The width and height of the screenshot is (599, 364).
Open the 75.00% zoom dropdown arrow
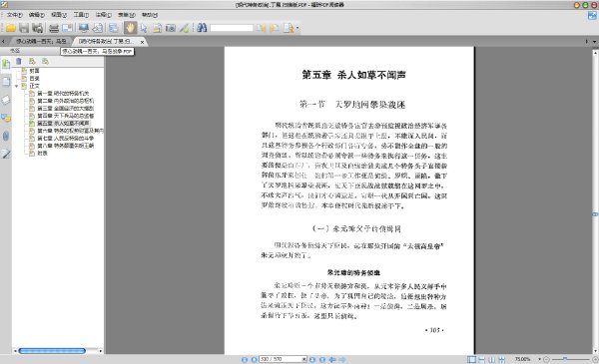click(539, 359)
